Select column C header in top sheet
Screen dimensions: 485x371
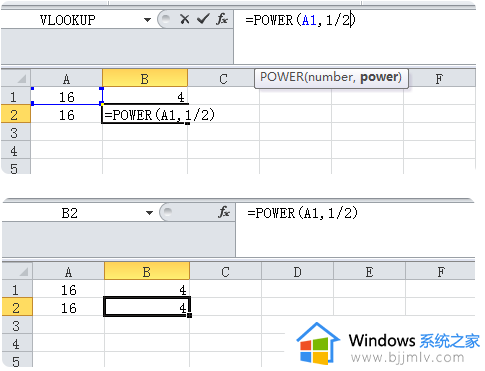tap(223, 79)
